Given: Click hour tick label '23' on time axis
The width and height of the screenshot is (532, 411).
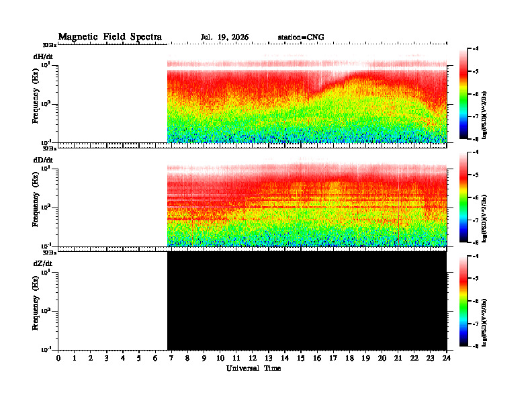Looking at the screenshot, I should 430,359.
